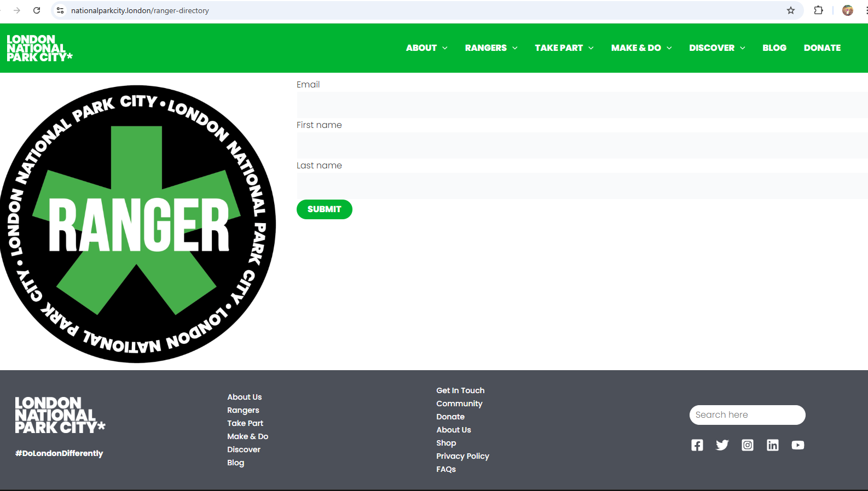The width and height of the screenshot is (868, 491).
Task: Open About Us link below Donate
Action: [454, 430]
